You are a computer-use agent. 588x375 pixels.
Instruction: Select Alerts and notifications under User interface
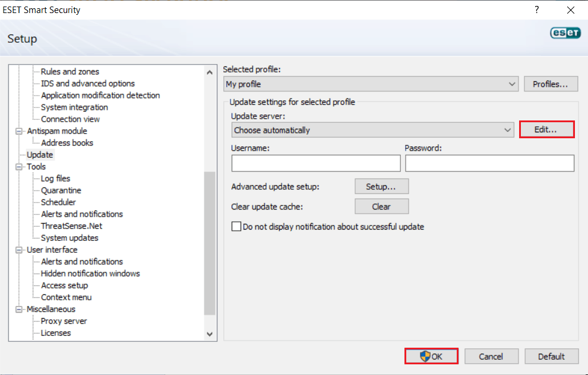[x=82, y=262]
